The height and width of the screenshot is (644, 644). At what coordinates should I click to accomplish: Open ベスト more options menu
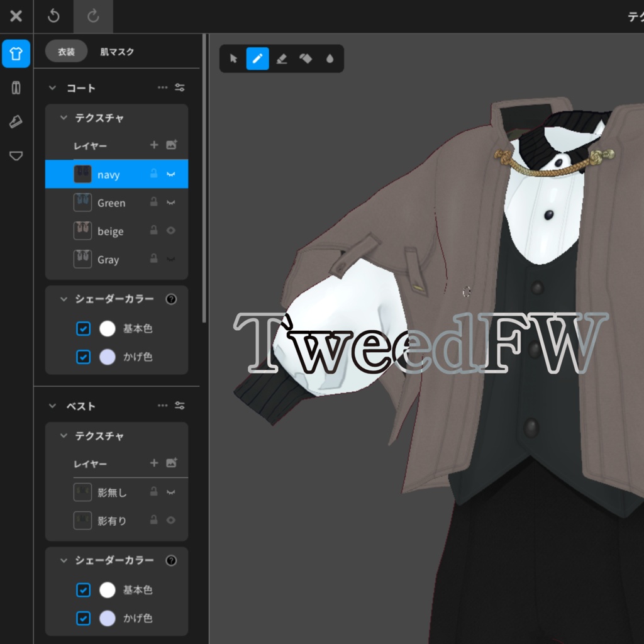pyautogui.click(x=163, y=406)
